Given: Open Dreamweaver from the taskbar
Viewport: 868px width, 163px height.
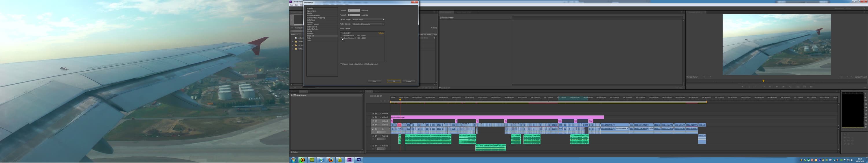Looking at the screenshot, I should coord(312,160).
